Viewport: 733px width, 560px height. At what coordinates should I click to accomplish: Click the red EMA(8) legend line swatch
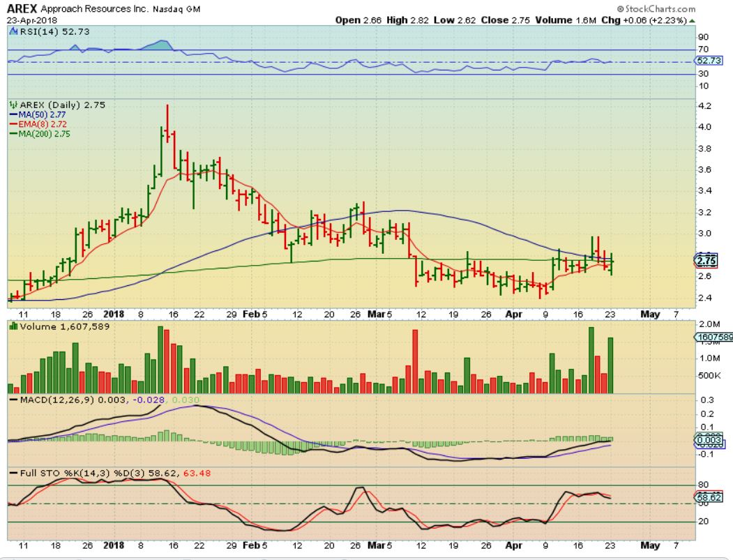pos(13,124)
